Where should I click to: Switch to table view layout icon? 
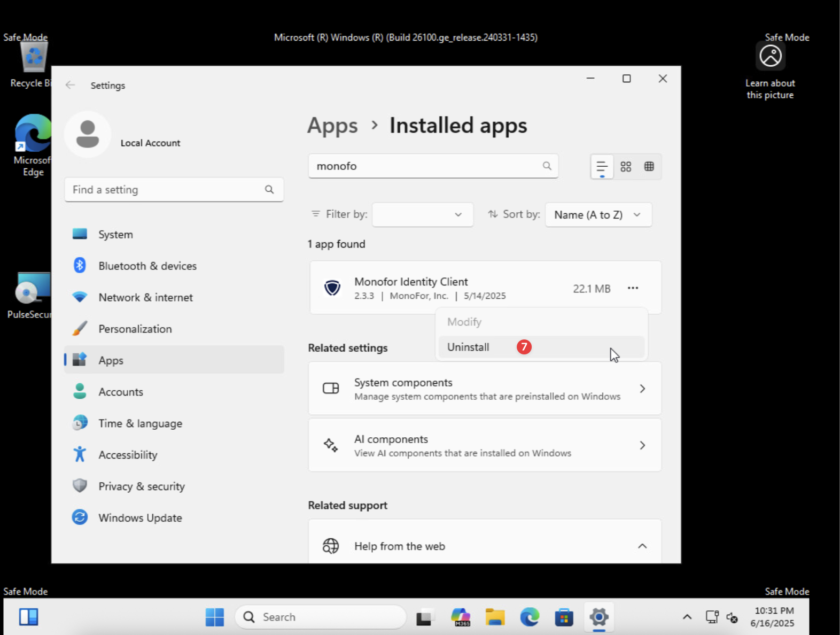pyautogui.click(x=649, y=167)
